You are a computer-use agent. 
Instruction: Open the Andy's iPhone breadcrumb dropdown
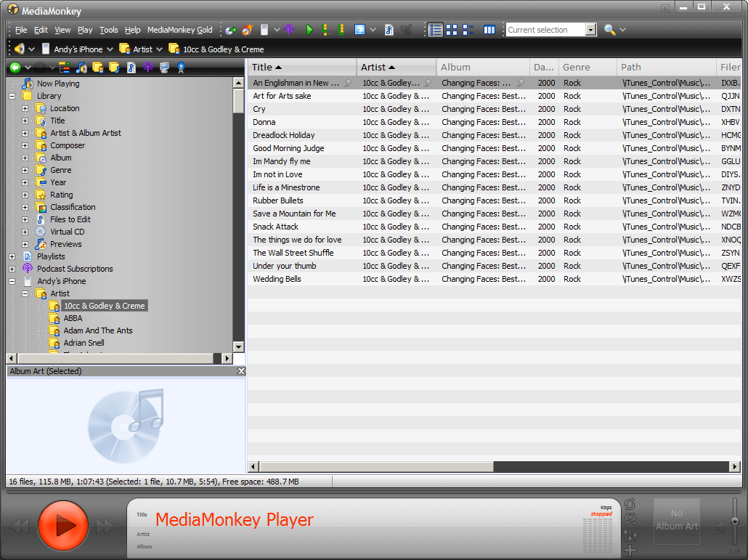pos(110,49)
